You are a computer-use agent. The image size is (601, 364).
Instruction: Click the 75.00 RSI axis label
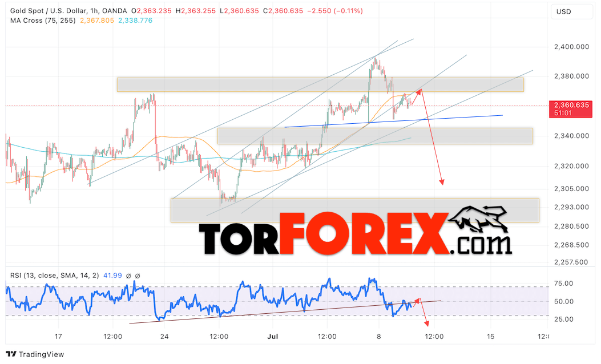564,284
